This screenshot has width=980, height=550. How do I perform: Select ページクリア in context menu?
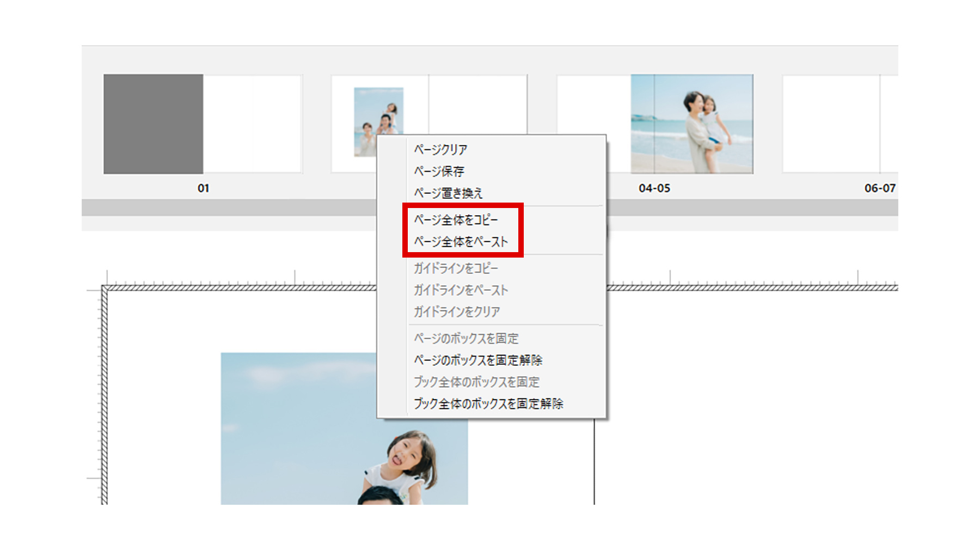pos(440,149)
